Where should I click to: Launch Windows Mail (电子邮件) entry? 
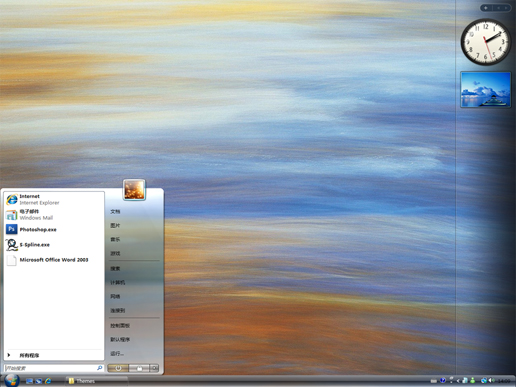point(54,215)
